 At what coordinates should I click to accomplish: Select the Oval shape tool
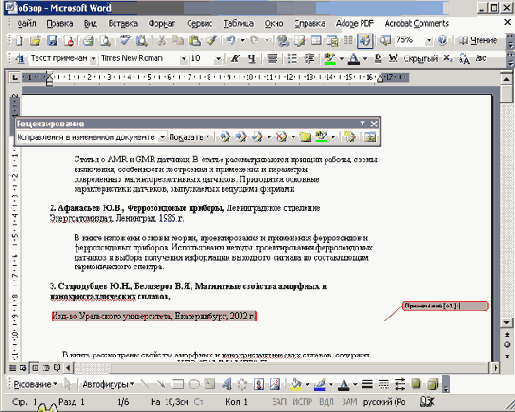point(194,384)
